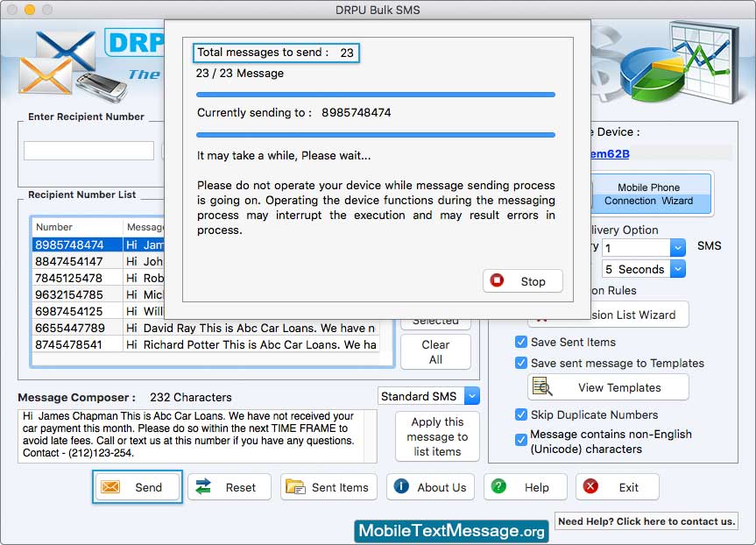Toggle non-English Unicode characters checkbox
This screenshot has width=756, height=545.
pos(520,440)
